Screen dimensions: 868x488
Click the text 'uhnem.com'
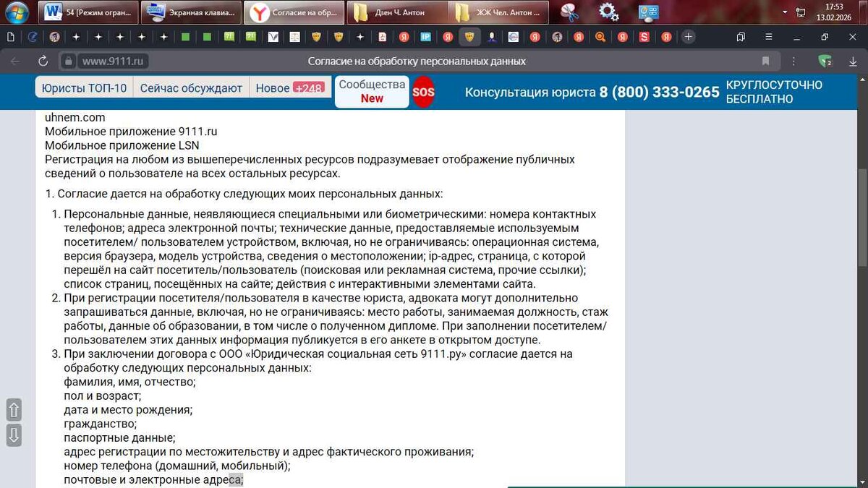pyautogui.click(x=75, y=117)
